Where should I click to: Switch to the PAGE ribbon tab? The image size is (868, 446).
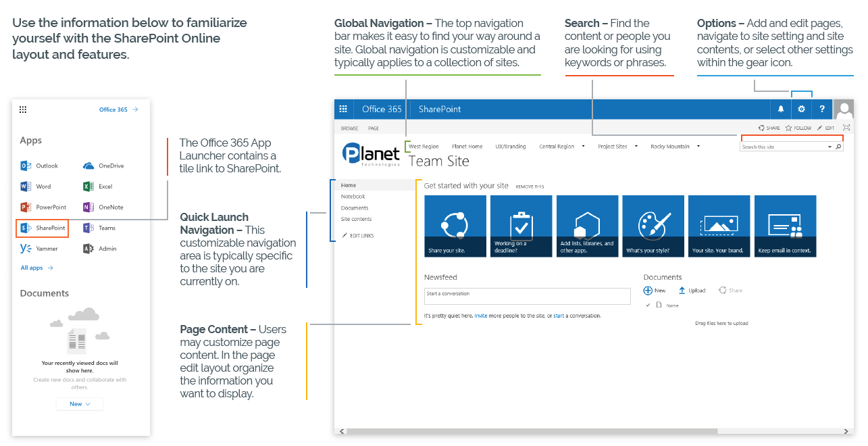(x=374, y=128)
